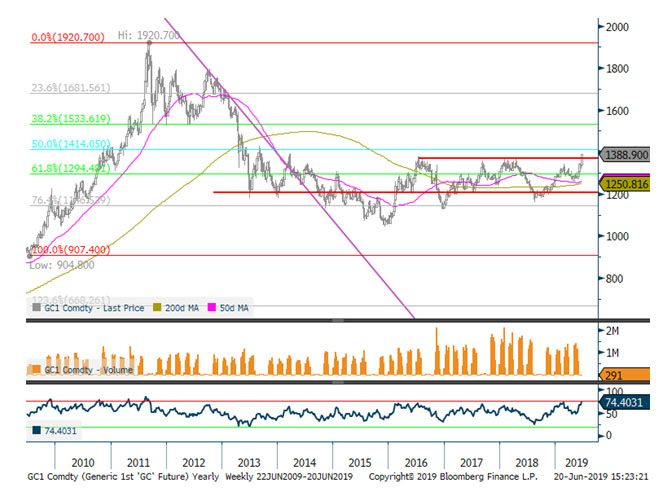Select the 0.0% (1920.700) Fibonacci level label
The height and width of the screenshot is (501, 672).
point(66,37)
